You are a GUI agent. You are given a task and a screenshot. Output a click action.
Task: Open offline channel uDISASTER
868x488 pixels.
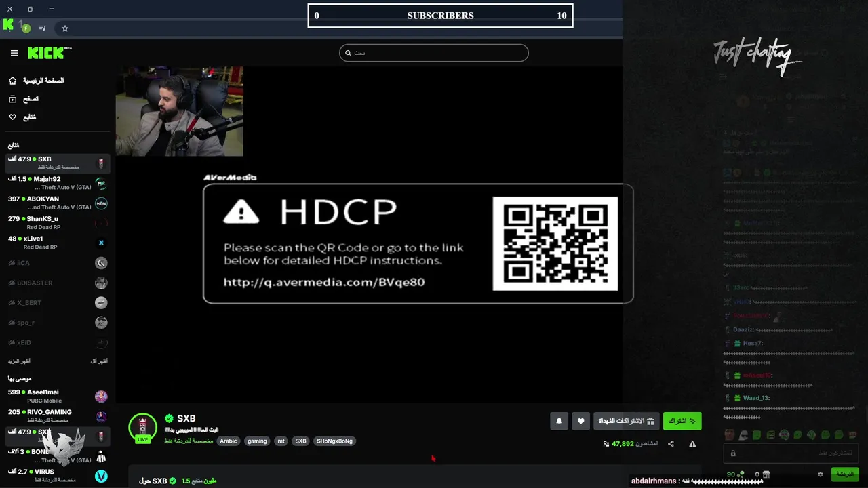[x=58, y=283]
